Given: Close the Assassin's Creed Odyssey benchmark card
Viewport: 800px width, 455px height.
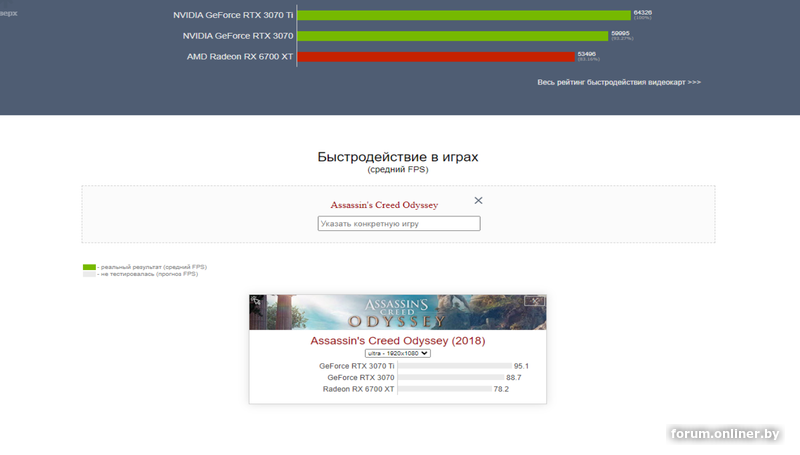Looking at the screenshot, I should (x=534, y=301).
